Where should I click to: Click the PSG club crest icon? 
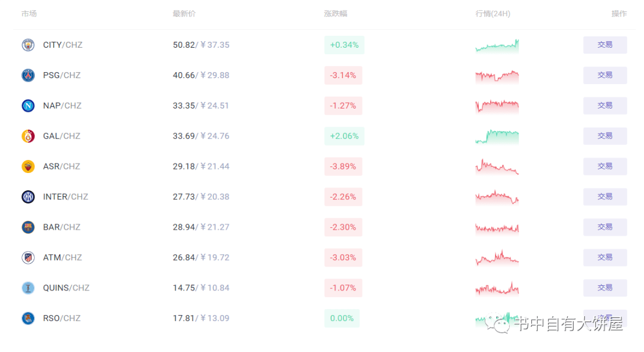pos(28,75)
